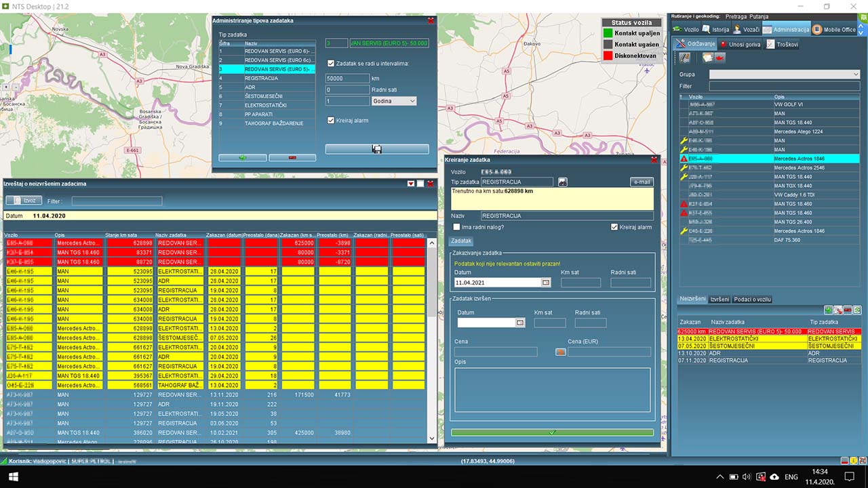Click the Izvoz export button
The width and height of the screenshot is (868, 488).
[x=24, y=201]
